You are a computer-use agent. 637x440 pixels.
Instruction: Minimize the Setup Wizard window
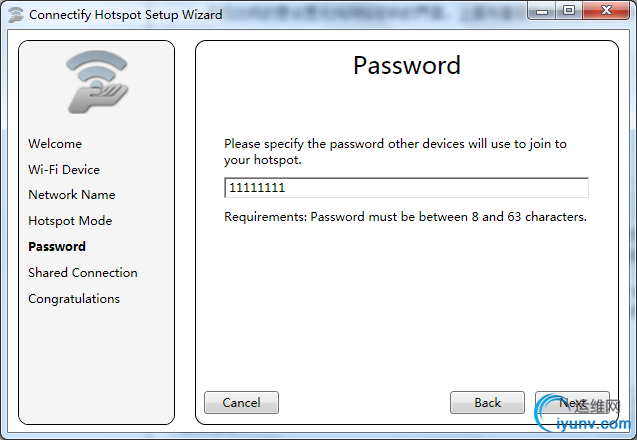[542, 11]
